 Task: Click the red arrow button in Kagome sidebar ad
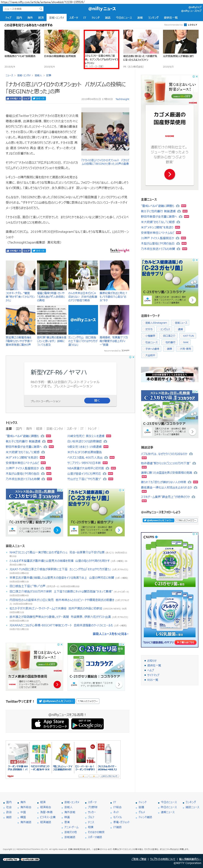tap(169, 174)
